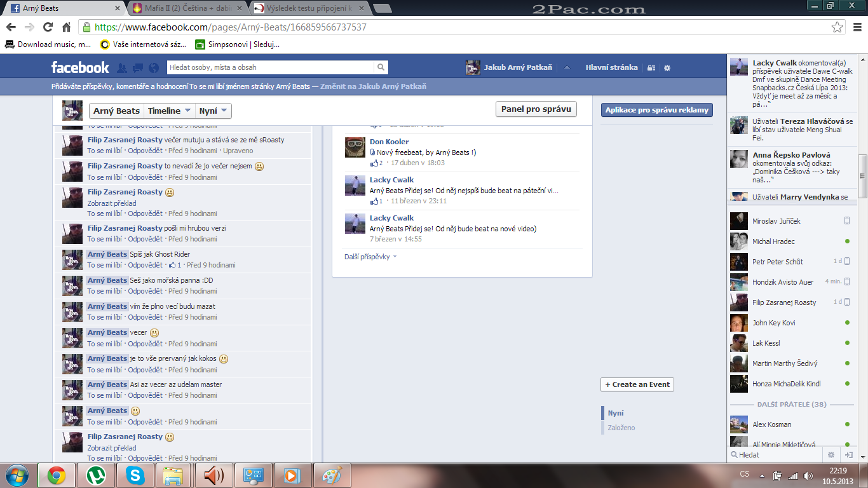Open Windows Explorer from the taskbar
This screenshot has width=868, height=488.
(x=173, y=475)
